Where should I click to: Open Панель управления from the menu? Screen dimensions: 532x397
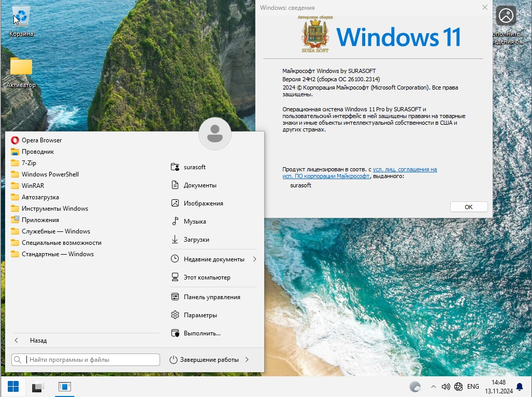(211, 297)
